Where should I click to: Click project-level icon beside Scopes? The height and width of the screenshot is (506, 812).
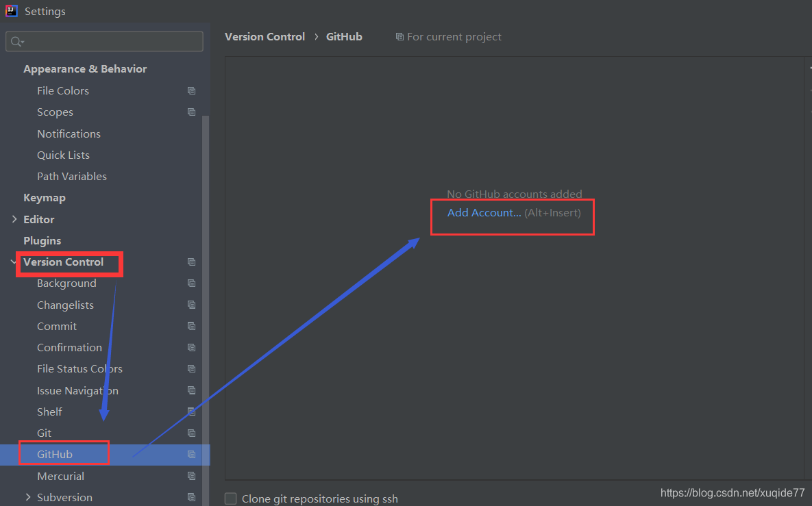pyautogui.click(x=192, y=112)
